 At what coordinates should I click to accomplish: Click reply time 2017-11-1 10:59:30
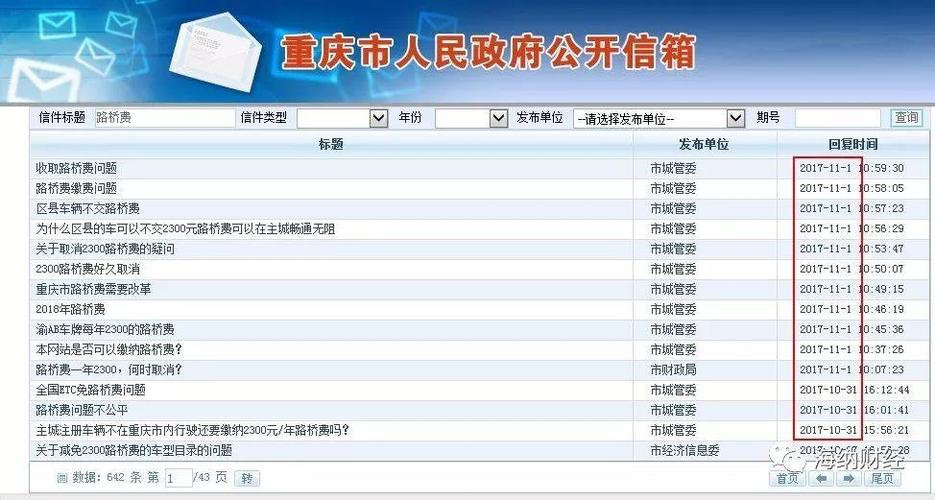click(x=852, y=169)
